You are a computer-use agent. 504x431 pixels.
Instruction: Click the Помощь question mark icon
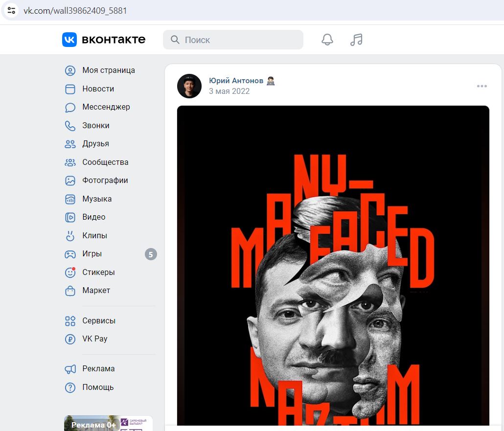(70, 387)
